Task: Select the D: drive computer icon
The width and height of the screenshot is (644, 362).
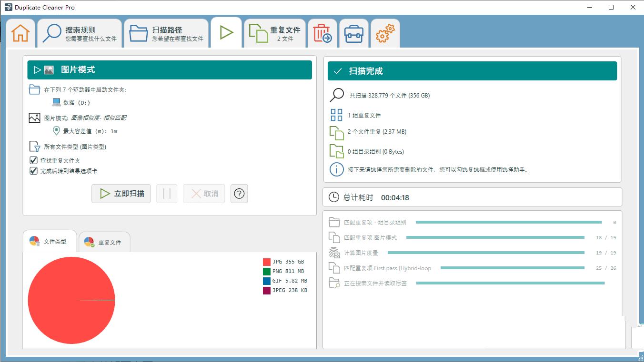Action: [56, 102]
